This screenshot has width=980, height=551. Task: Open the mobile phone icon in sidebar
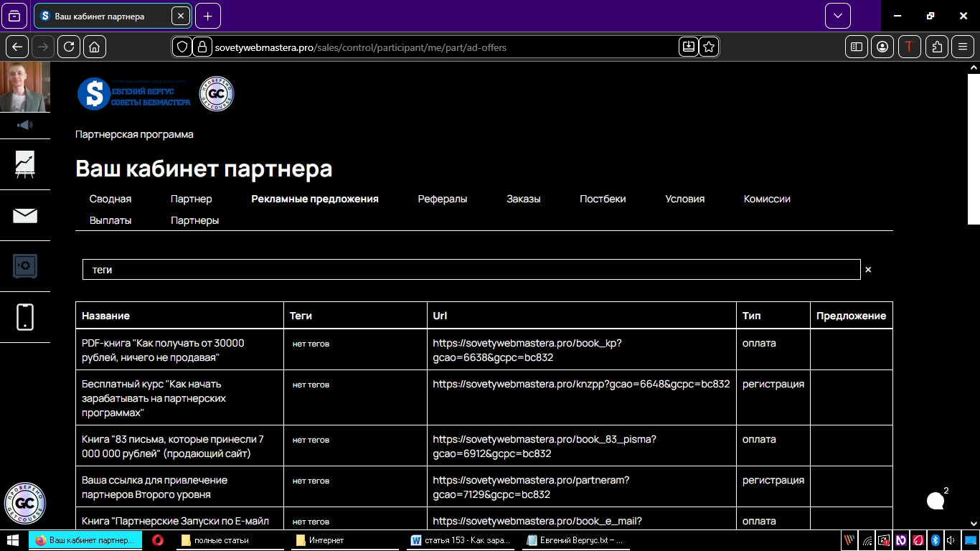pos(25,317)
